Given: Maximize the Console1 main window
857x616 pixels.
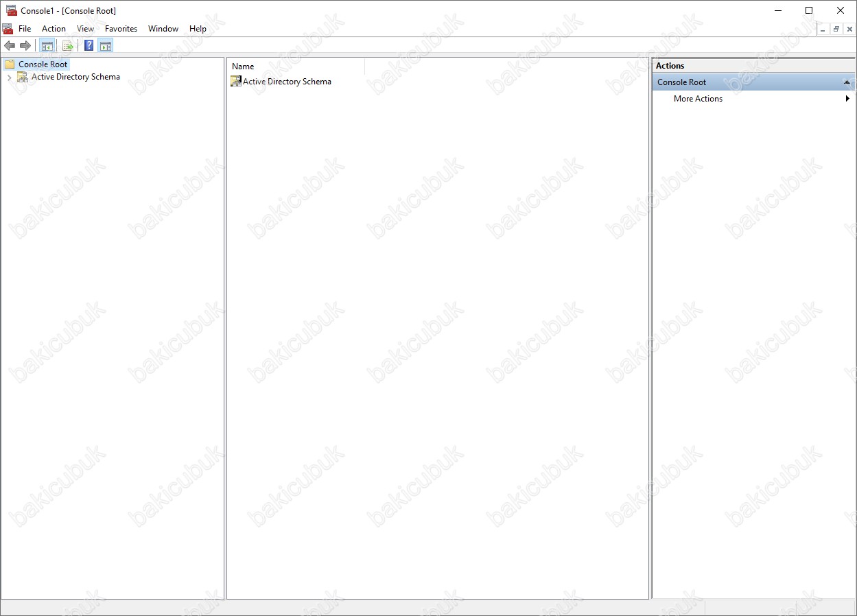Looking at the screenshot, I should click(x=809, y=10).
